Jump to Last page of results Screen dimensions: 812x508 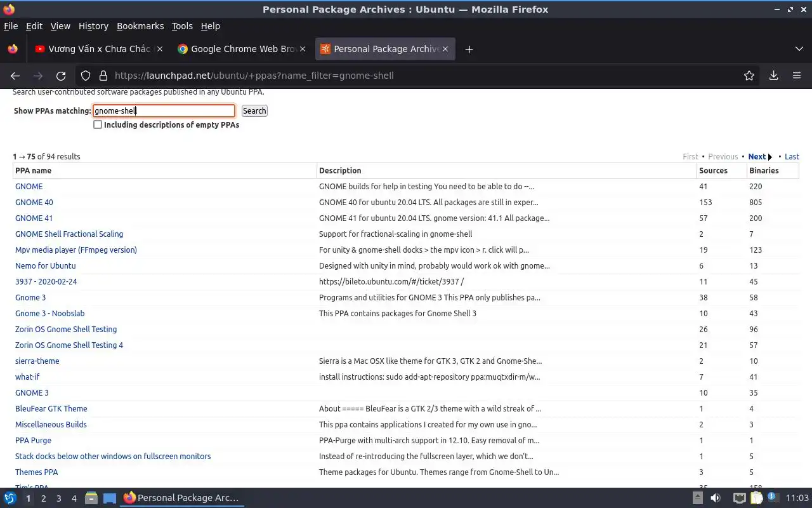click(792, 156)
